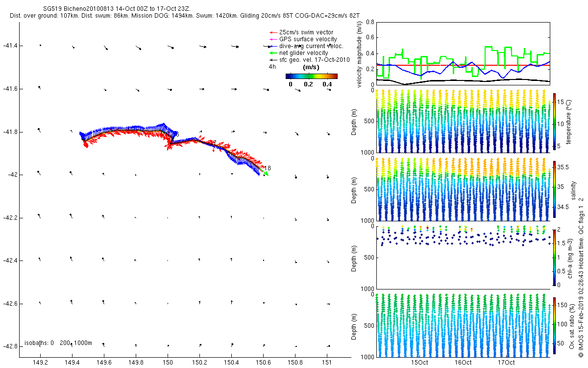
Task: Click the '149.2' longitude tick label
Action: [40, 363]
